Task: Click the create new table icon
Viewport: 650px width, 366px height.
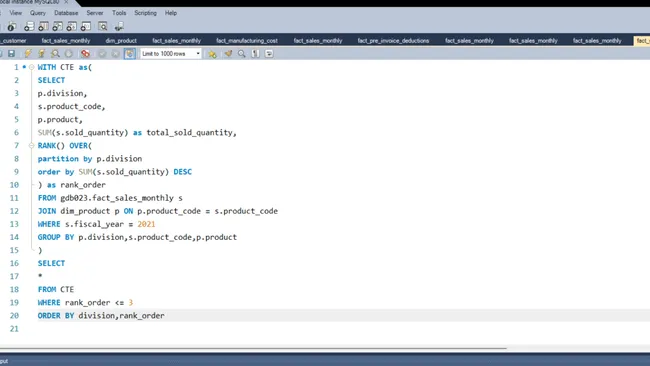Action: click(43, 27)
